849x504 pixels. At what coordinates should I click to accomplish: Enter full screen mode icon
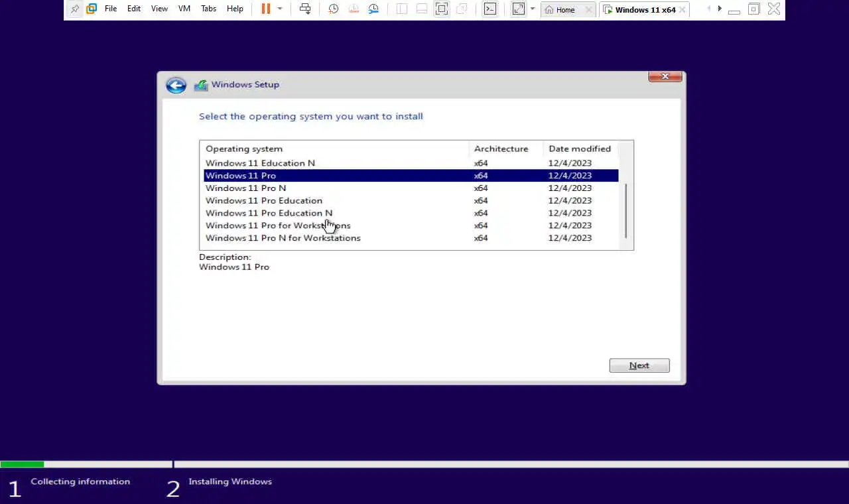[x=442, y=9]
